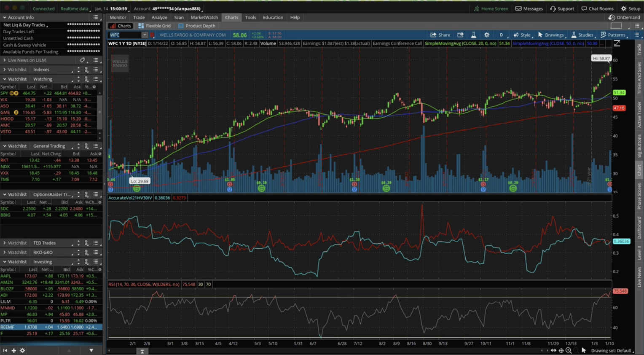The height and width of the screenshot is (355, 644).
Task: Launch OnDemand mode
Action: (624, 17)
